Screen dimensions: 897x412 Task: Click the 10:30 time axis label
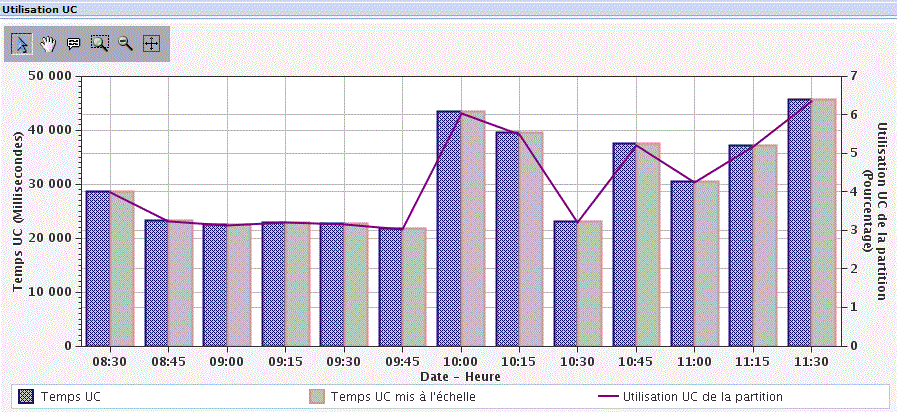577,363
